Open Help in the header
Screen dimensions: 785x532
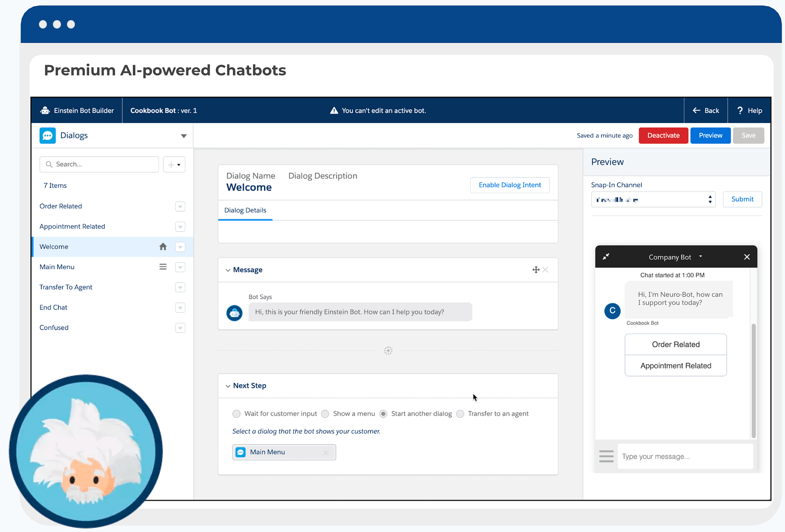click(749, 110)
